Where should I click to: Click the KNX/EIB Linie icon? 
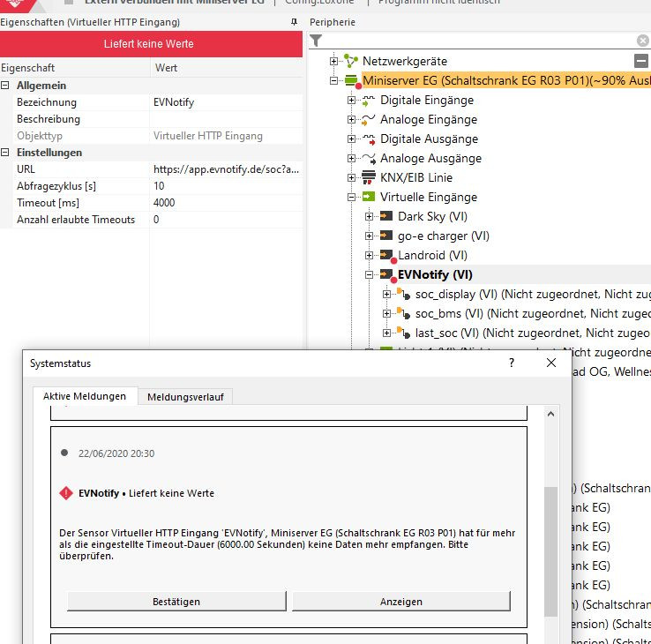coord(368,177)
